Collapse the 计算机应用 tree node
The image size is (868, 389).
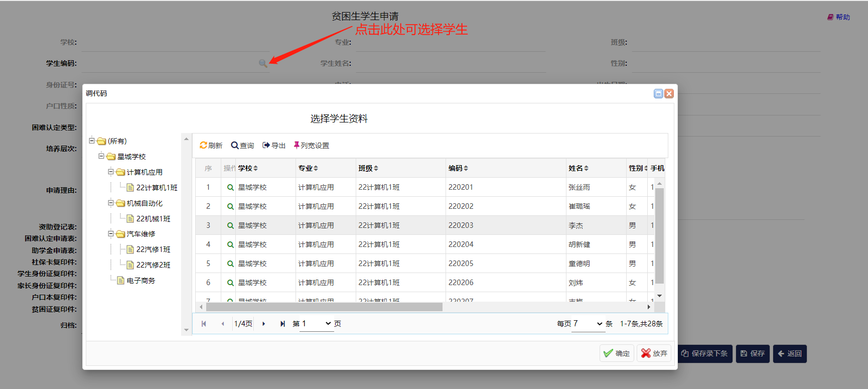[111, 172]
